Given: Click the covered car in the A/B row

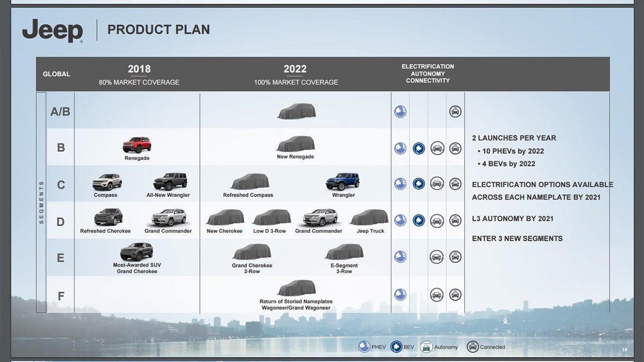Looking at the screenshot, I should [297, 111].
